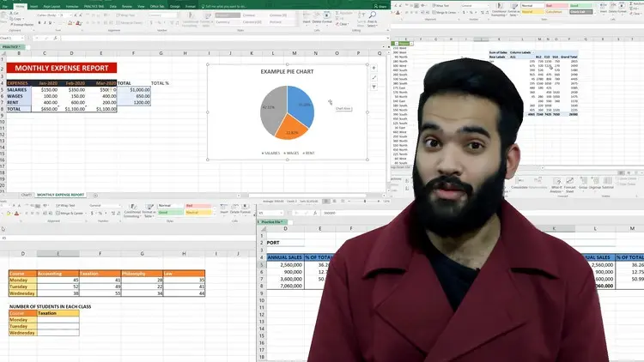Select the Format Painter tool
The image size is (644, 362).
pos(21,25)
